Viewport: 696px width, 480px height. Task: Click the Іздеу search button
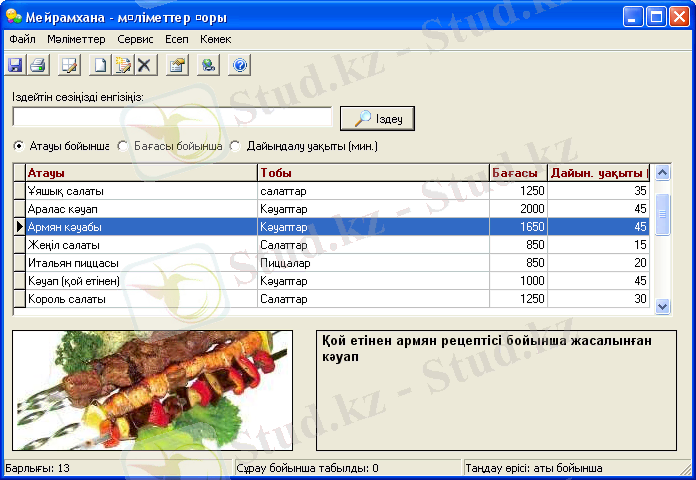click(x=377, y=118)
